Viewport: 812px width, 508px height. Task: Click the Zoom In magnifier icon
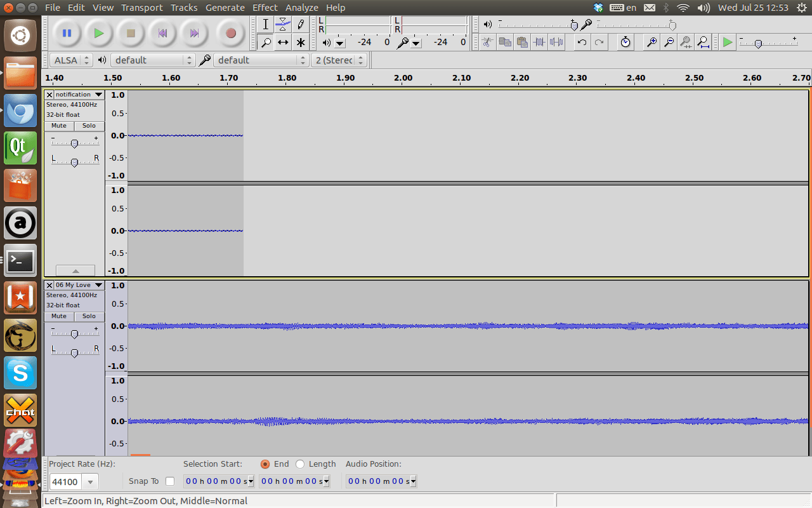pyautogui.click(x=652, y=43)
